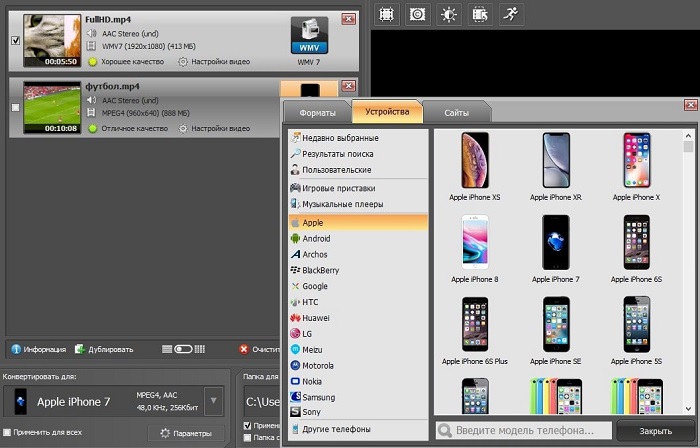Choose the Apple iPhone SE device

pos(556,331)
